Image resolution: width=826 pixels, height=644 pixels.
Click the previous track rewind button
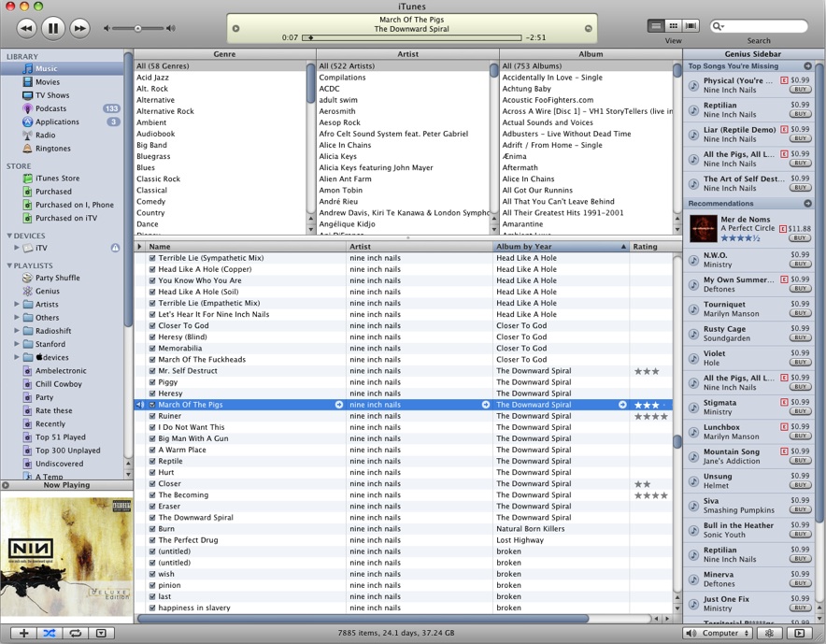tap(26, 28)
